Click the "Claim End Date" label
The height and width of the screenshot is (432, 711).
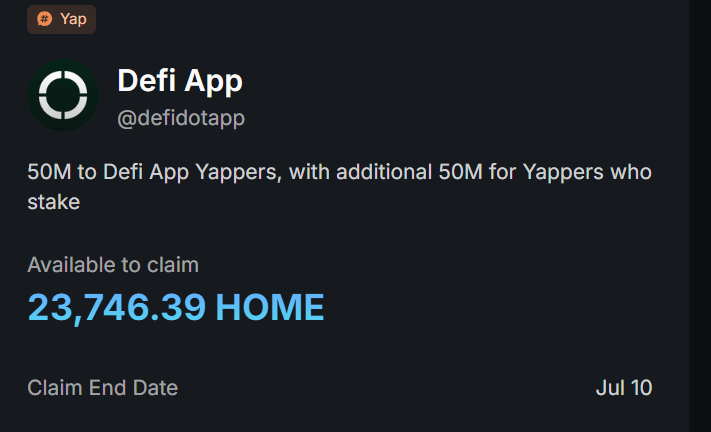103,387
